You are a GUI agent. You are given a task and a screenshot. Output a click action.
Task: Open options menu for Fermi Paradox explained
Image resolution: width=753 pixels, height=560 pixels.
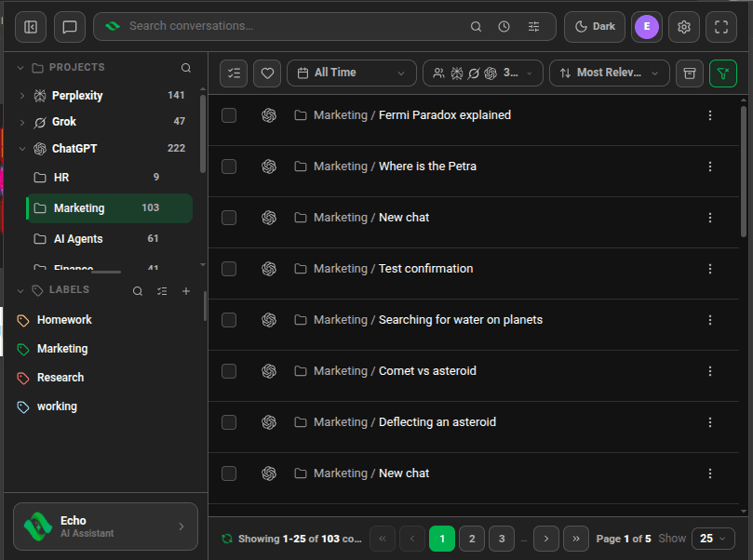tap(710, 115)
